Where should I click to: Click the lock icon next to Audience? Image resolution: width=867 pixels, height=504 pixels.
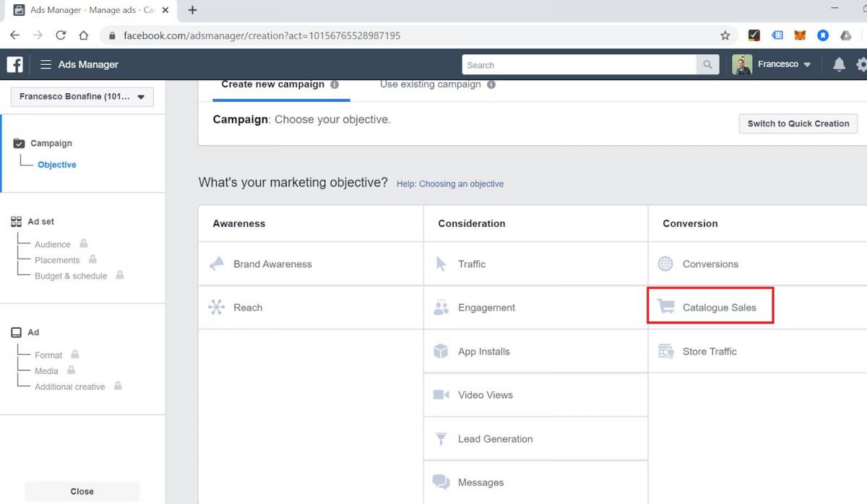84,243
